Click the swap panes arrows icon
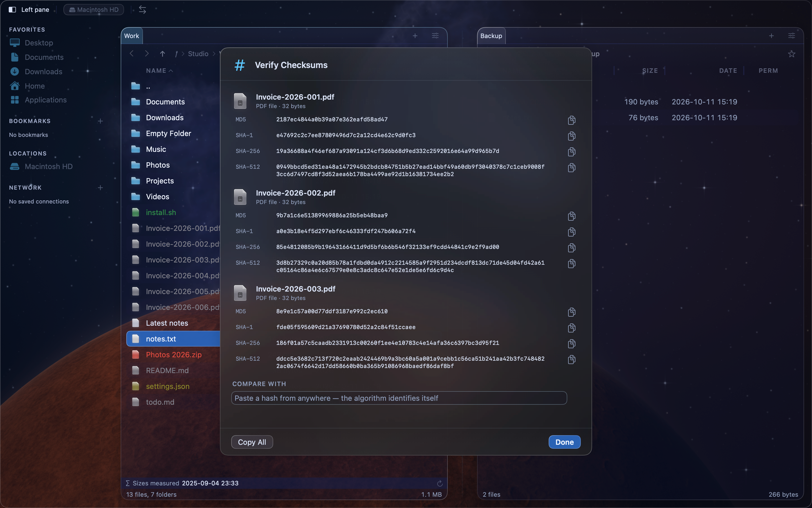 coord(142,10)
